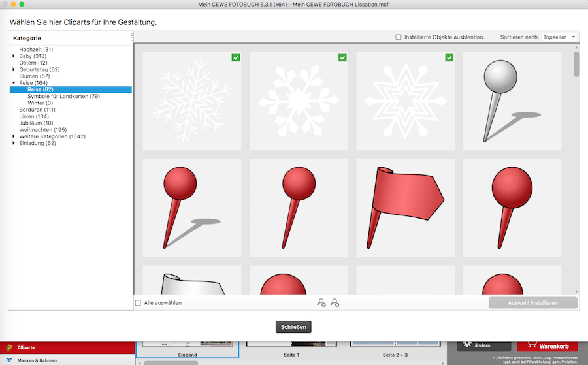Enable Installierte Objekte ausblenden checkbox
This screenshot has width=588, height=365.
click(x=399, y=37)
